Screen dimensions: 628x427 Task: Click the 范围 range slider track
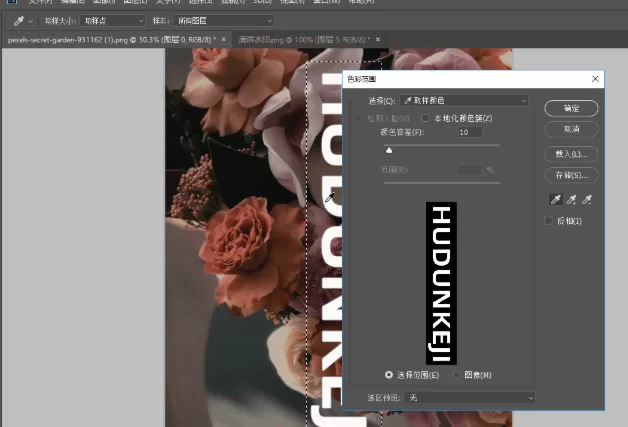click(442, 183)
